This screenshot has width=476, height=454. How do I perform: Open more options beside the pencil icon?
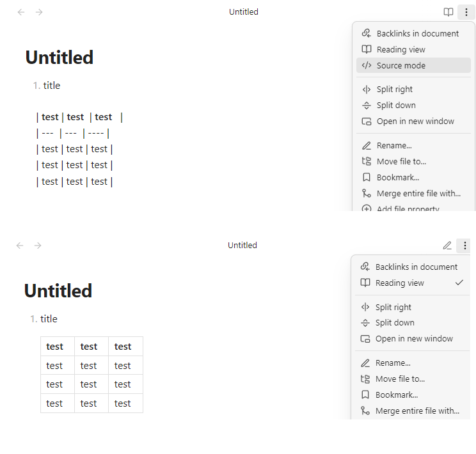coord(465,246)
